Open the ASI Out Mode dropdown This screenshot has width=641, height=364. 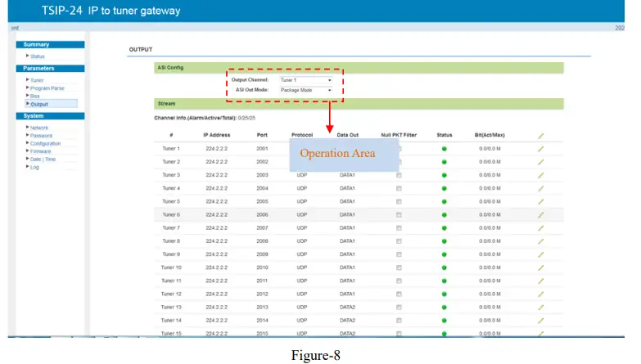(306, 90)
